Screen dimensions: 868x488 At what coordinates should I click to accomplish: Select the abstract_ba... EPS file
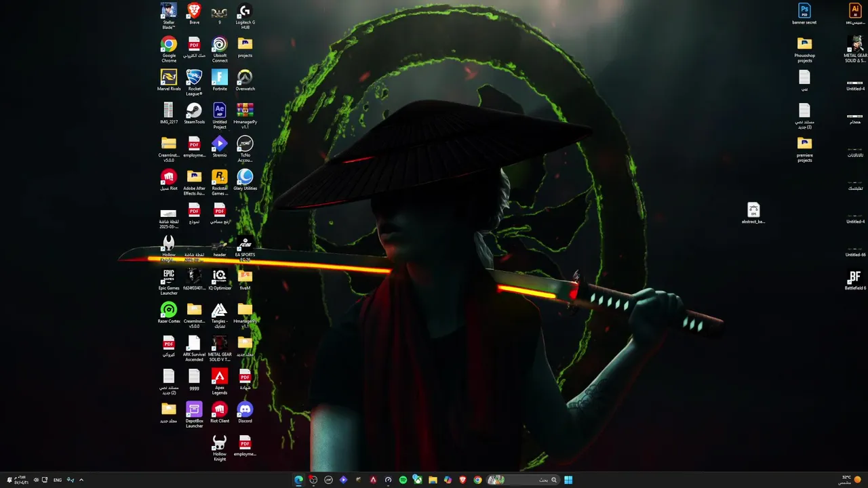pyautogui.click(x=753, y=213)
